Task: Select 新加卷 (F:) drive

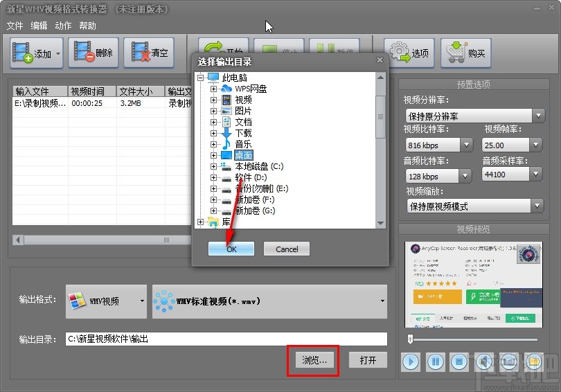Action: [255, 199]
